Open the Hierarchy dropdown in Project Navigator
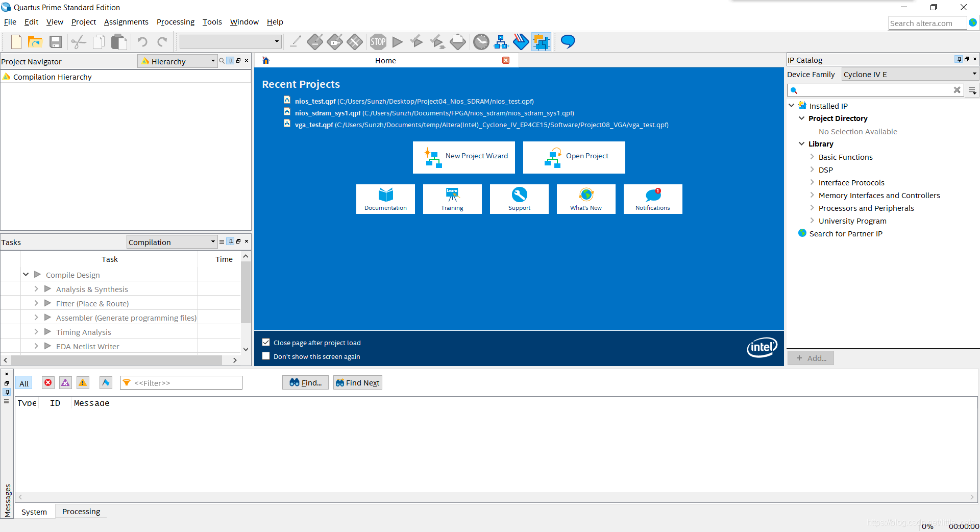The image size is (980, 532). pos(178,61)
